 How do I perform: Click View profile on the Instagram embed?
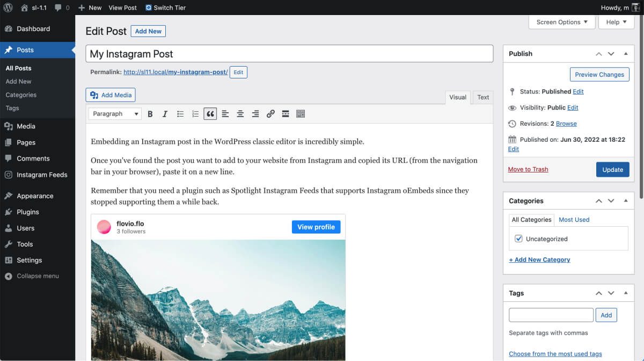click(316, 227)
